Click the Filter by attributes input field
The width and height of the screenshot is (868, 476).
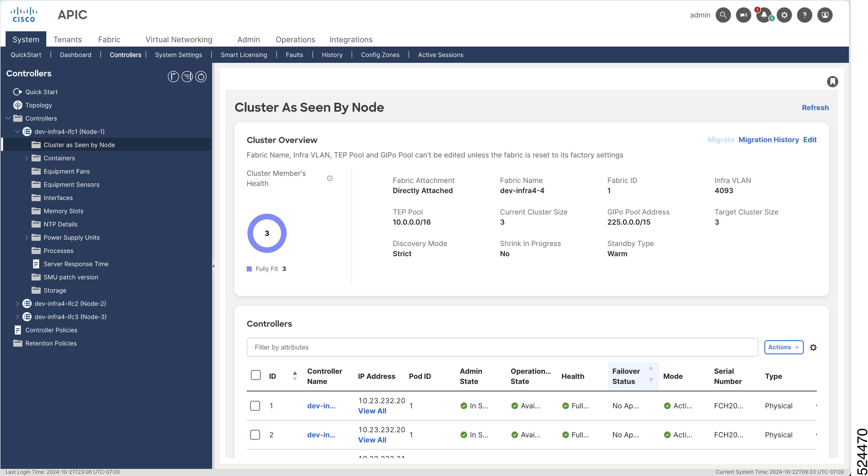click(x=502, y=347)
